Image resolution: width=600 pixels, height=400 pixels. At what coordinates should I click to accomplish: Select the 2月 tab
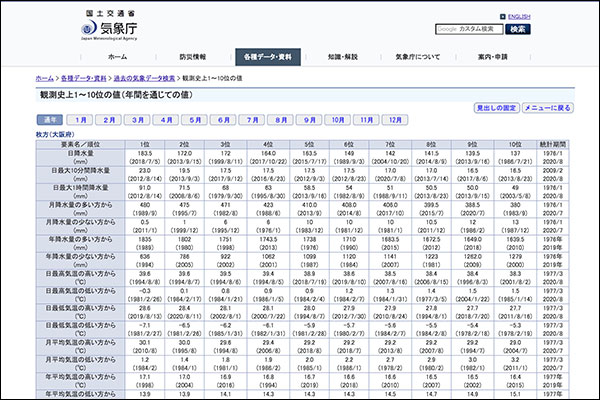109,120
